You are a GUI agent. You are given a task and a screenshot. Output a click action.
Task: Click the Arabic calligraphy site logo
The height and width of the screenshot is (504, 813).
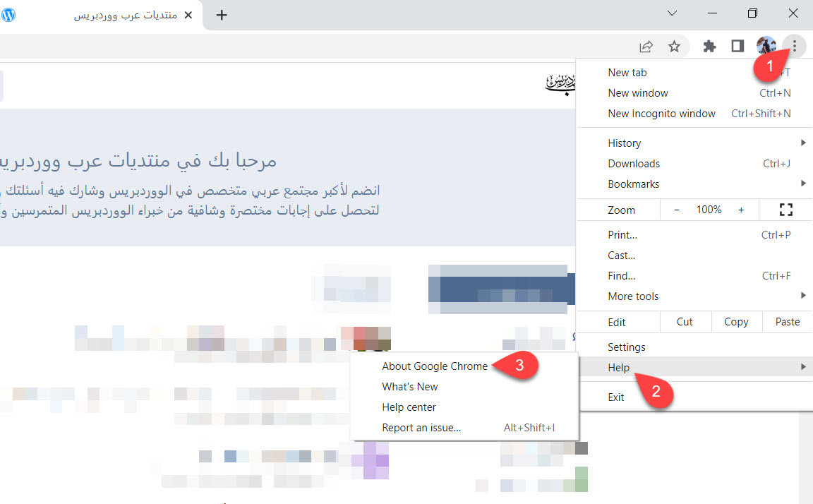coord(560,84)
